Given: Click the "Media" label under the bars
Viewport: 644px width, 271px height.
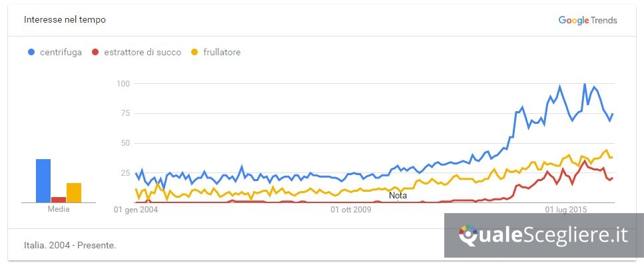Looking at the screenshot, I should coord(59,209).
